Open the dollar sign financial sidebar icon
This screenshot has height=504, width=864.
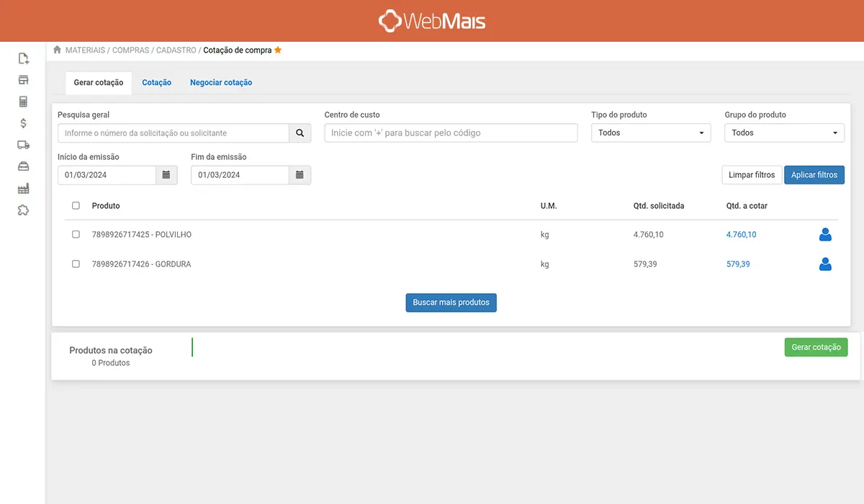coord(23,123)
